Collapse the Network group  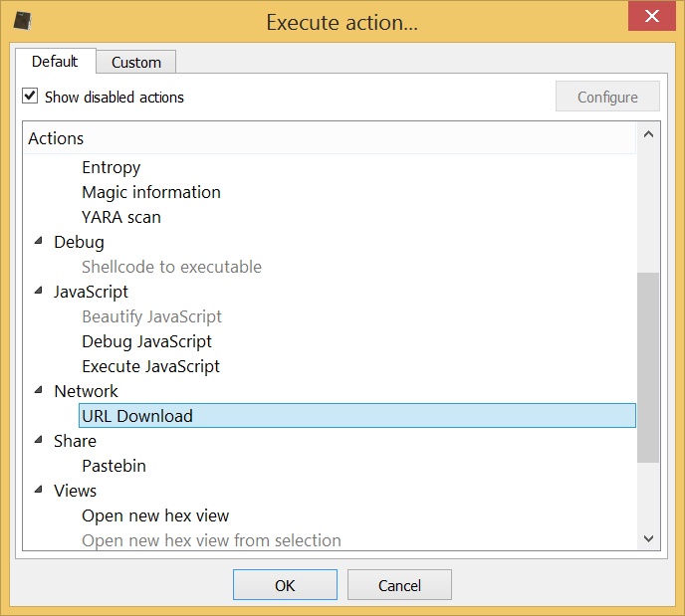tap(39, 390)
